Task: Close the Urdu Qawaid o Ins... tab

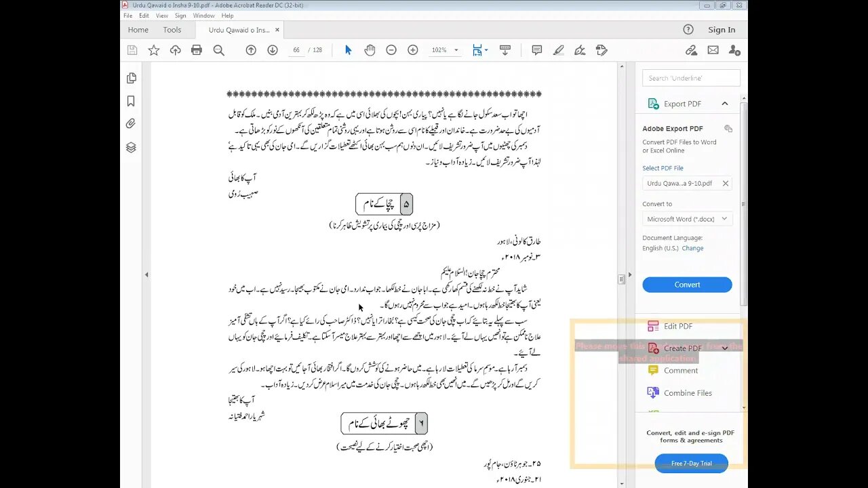Action: pos(277,30)
